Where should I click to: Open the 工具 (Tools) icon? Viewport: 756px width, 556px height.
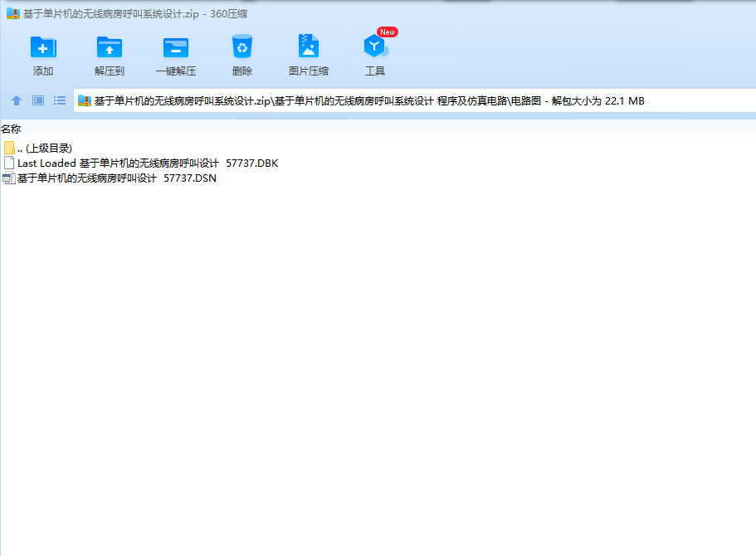pos(376,46)
